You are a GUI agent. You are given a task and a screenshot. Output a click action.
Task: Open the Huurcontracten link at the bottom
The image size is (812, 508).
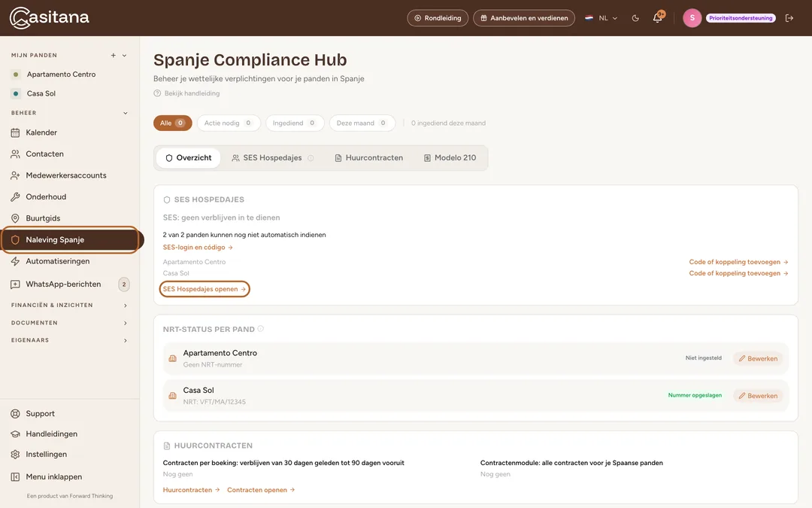[191, 490]
